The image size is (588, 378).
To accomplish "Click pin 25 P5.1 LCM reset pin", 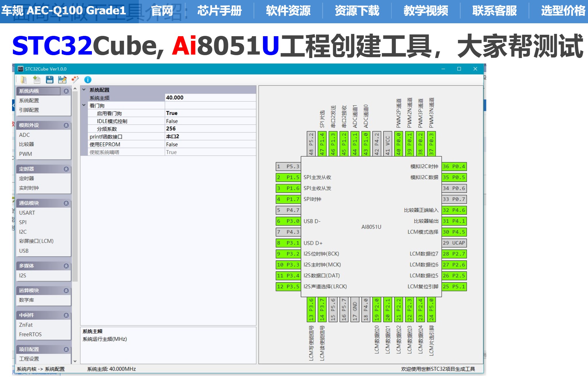I will point(454,286).
